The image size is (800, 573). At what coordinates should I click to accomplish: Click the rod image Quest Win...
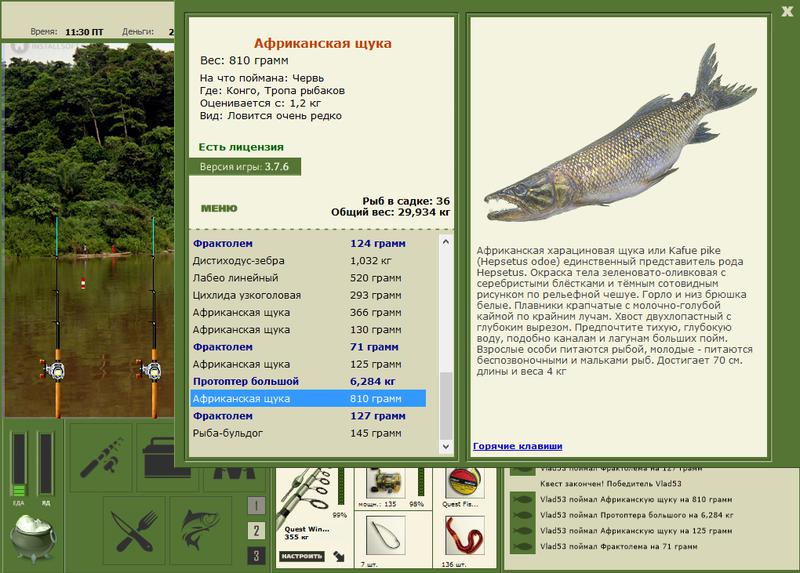click(x=306, y=495)
